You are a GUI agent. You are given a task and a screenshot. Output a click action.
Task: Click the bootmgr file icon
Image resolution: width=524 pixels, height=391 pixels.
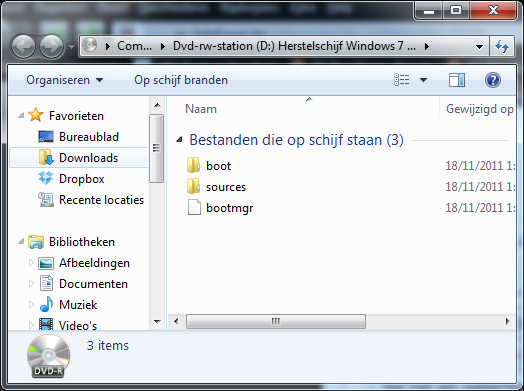(194, 207)
